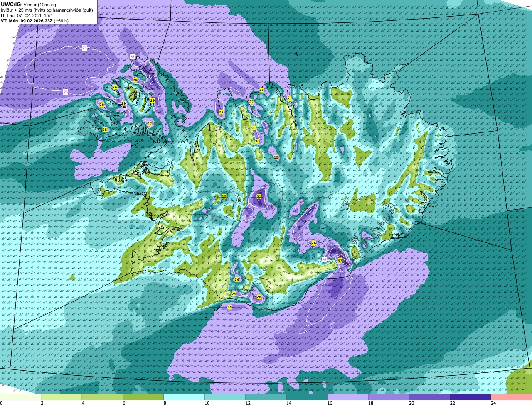Click the '18' tick label on the scale
The width and height of the screenshot is (532, 406).
pyautogui.click(x=370, y=403)
